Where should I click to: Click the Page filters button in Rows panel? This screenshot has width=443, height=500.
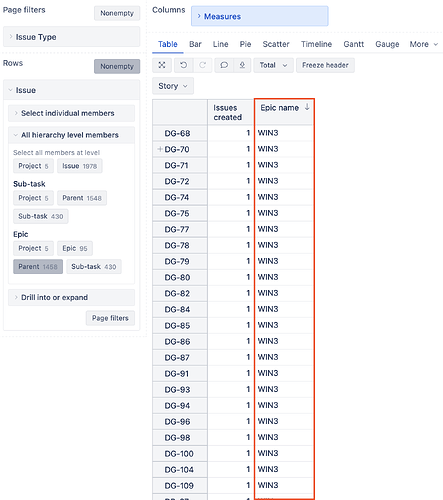(110, 318)
